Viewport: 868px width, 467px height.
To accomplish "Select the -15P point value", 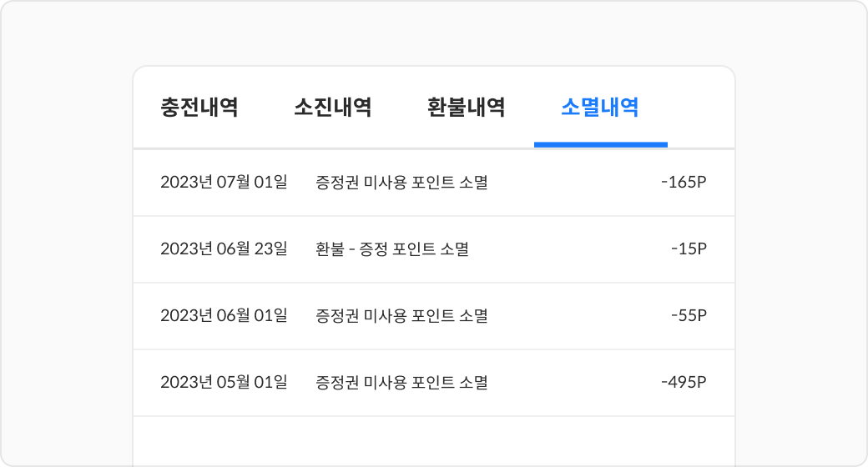I will [689, 249].
